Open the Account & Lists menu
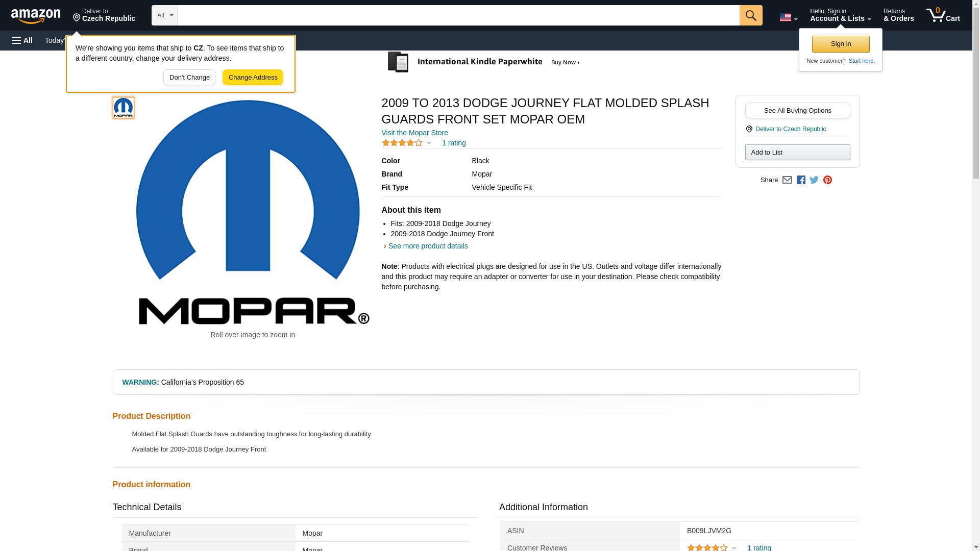 (x=840, y=15)
